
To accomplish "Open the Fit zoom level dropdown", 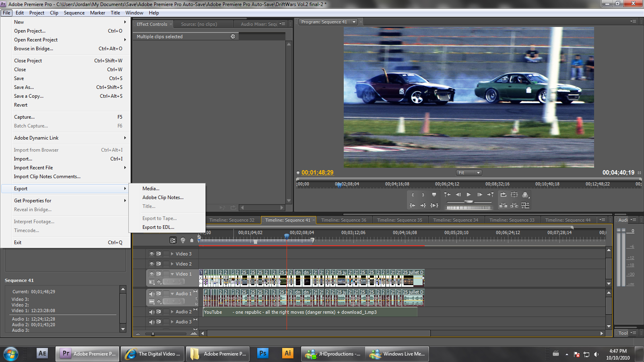I will [469, 173].
